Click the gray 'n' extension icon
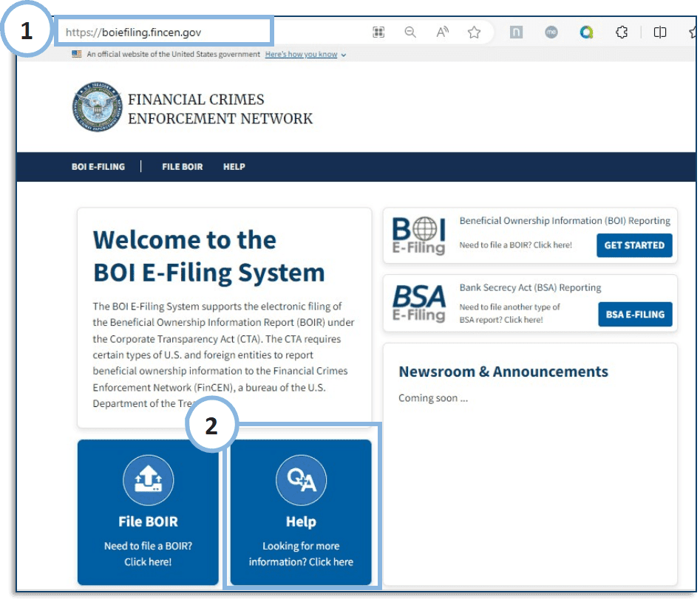Viewport: 700px width, 602px height. click(516, 32)
